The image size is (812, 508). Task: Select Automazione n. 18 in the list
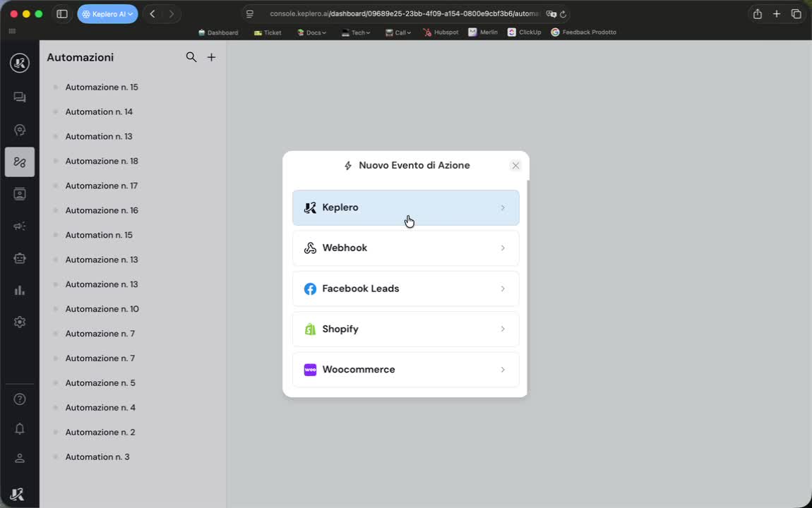point(102,162)
